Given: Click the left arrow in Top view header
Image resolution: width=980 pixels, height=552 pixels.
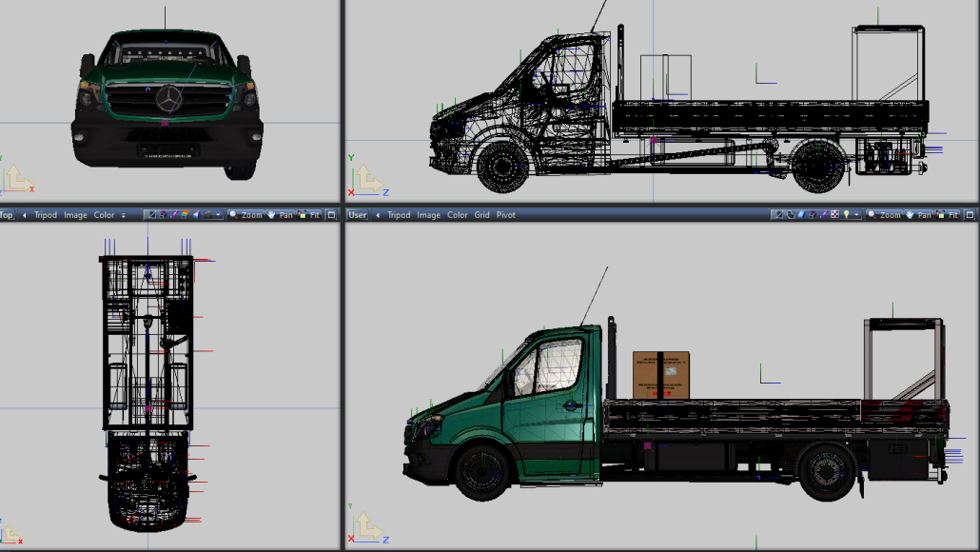Looking at the screenshot, I should 25,215.
